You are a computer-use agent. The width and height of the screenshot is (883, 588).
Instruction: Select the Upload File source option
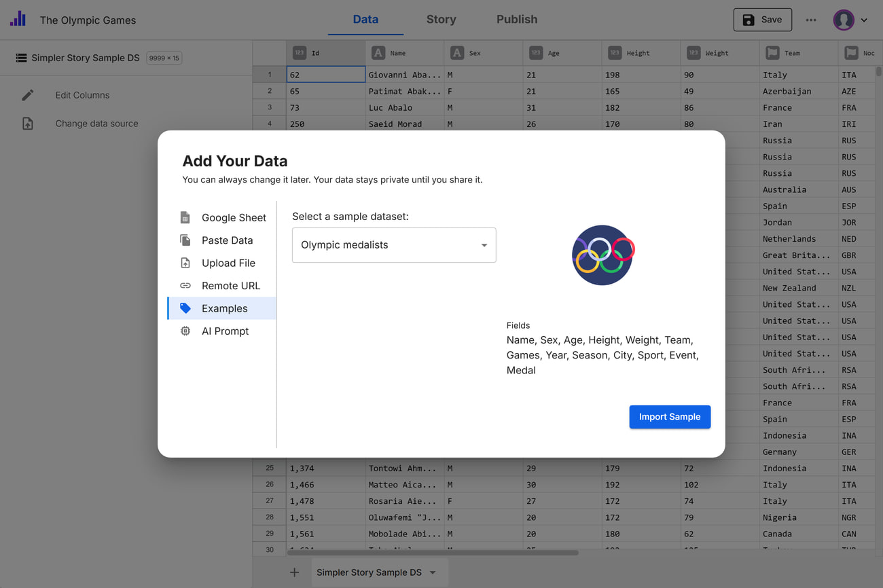point(222,263)
